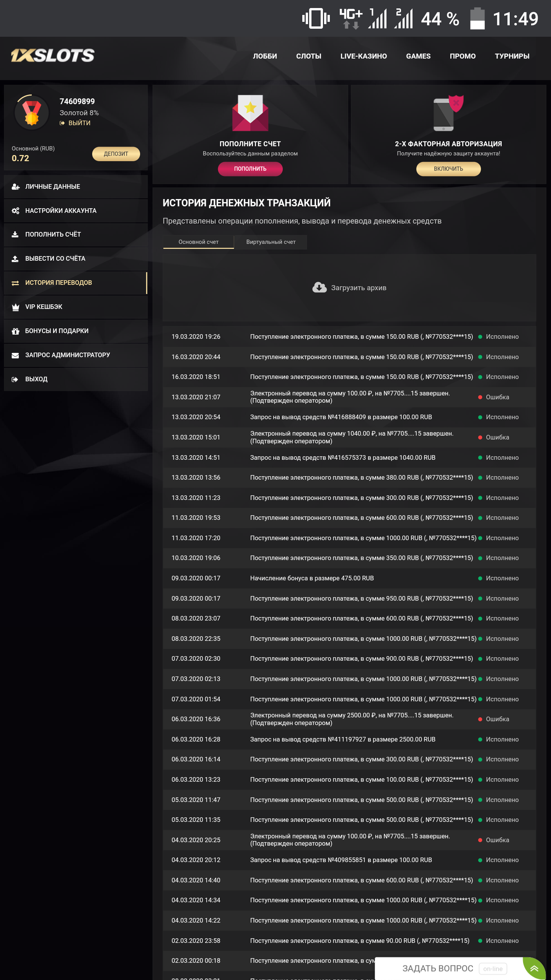
Task: Click the ВКЛЮЧИТЬ two-factor button
Action: (448, 169)
